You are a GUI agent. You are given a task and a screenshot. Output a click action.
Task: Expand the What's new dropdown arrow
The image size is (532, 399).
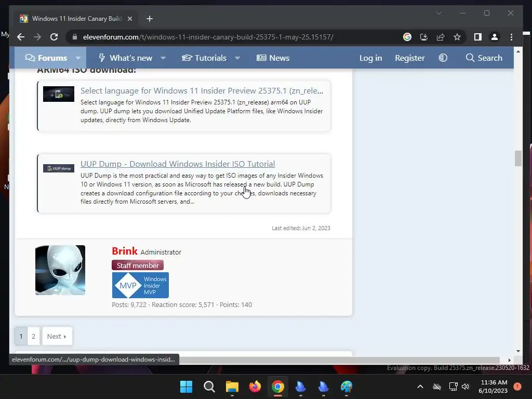[163, 58]
